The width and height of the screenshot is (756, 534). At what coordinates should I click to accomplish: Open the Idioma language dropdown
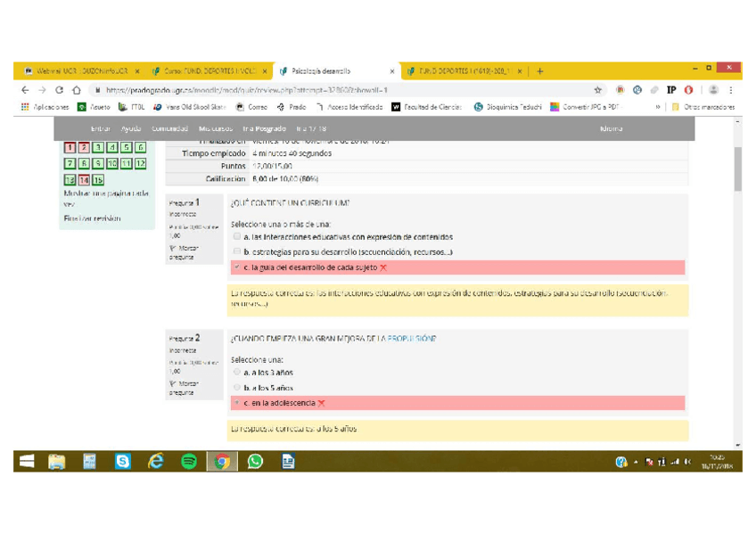tap(612, 128)
